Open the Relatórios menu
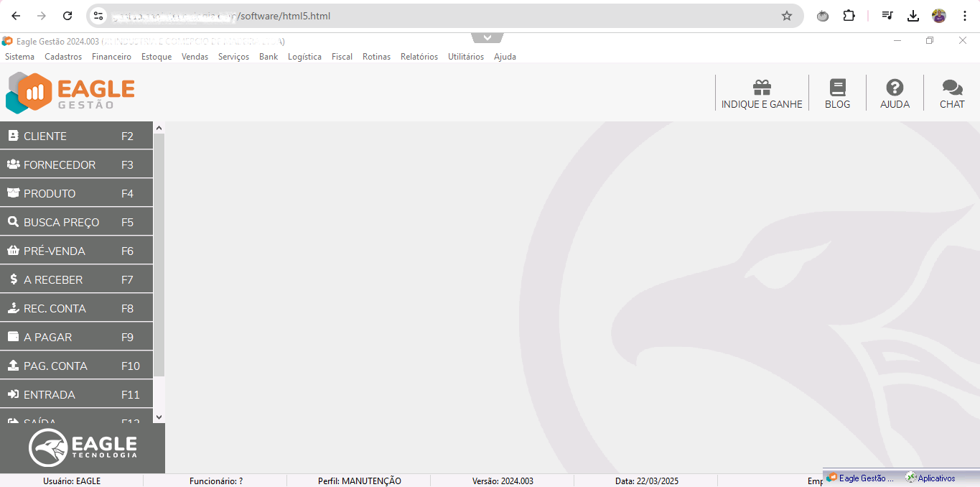This screenshot has height=487, width=980. 419,57
